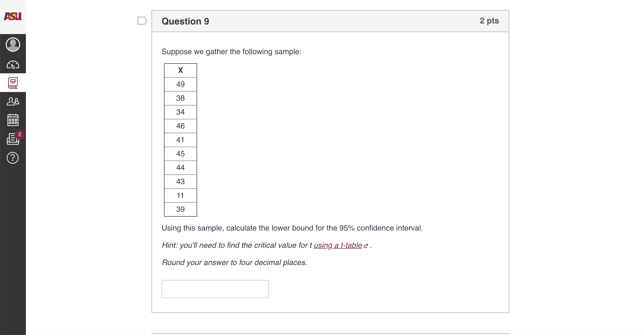This screenshot has height=335, width=644.
Task: Click the table cell containing 49
Action: 181,84
